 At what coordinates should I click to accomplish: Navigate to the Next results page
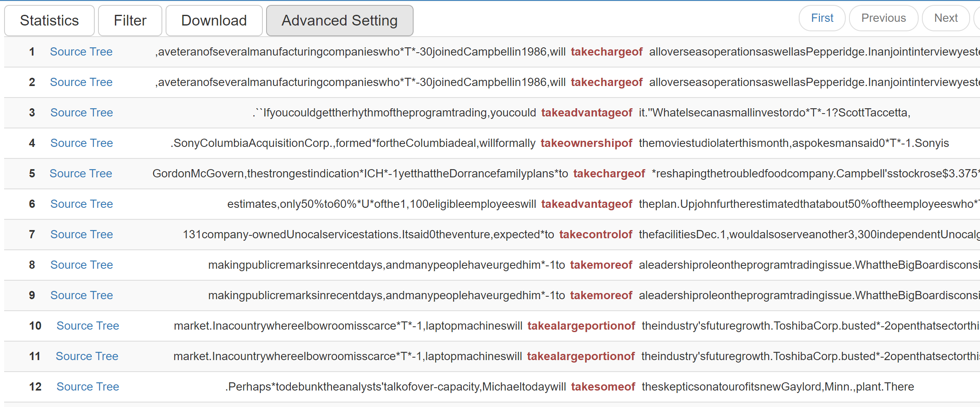pos(945,18)
